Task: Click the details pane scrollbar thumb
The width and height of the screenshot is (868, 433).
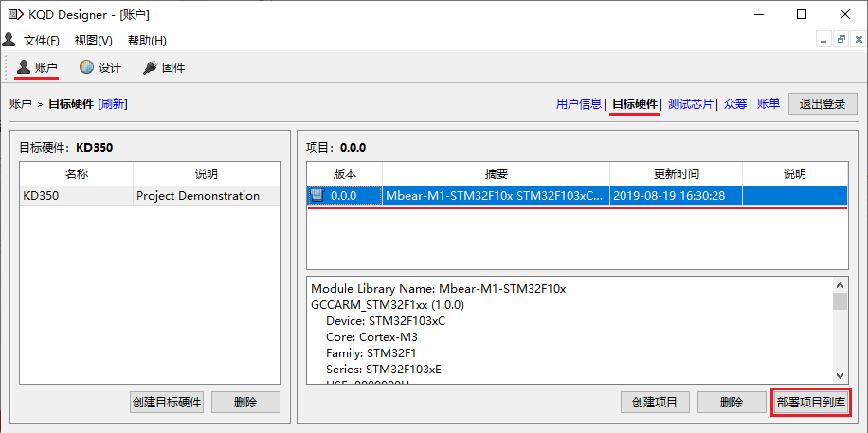Action: point(840,301)
